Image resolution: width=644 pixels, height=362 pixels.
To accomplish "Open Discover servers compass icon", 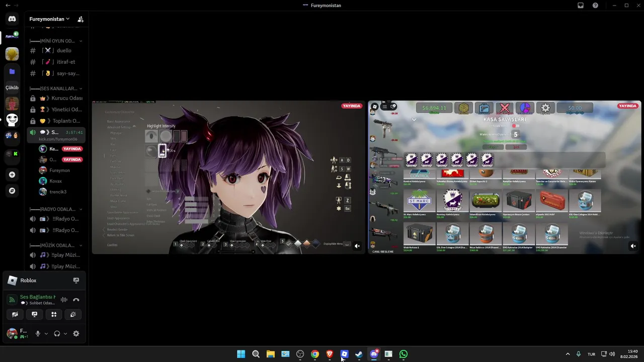I will [x=12, y=191].
